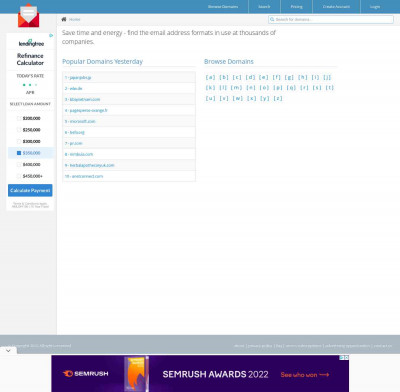The image size is (400, 392).
Task: Browse domains starting with [p]
Action: pyautogui.click(x=278, y=88)
